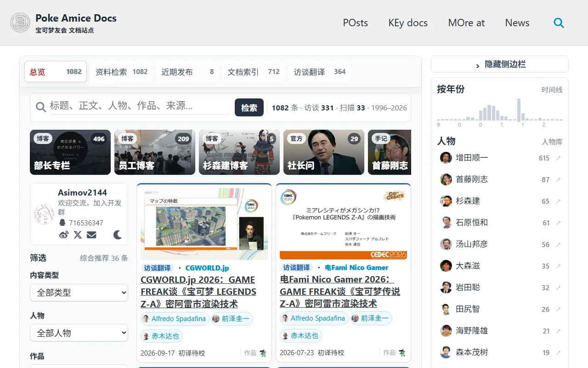
Task: Click the Poke Amice Docs logo icon
Action: [20, 23]
